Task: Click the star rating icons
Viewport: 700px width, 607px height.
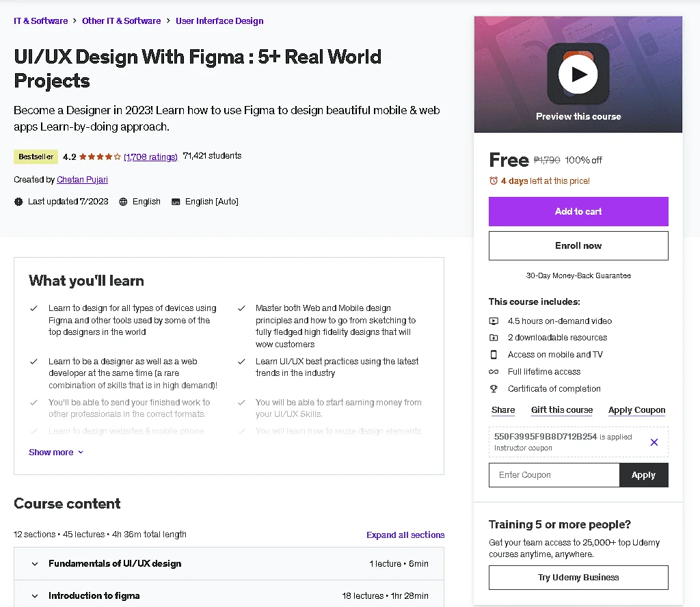Action: [x=100, y=157]
